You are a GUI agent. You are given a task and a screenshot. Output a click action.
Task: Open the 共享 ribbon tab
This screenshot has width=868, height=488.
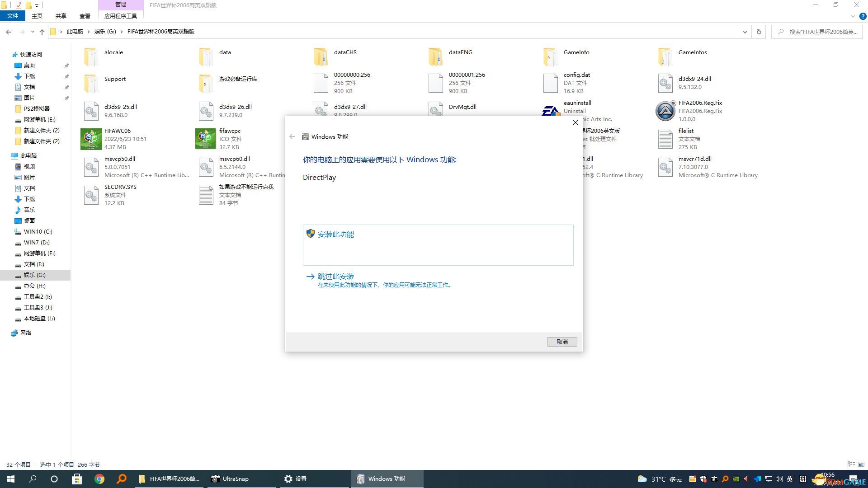[x=61, y=16]
